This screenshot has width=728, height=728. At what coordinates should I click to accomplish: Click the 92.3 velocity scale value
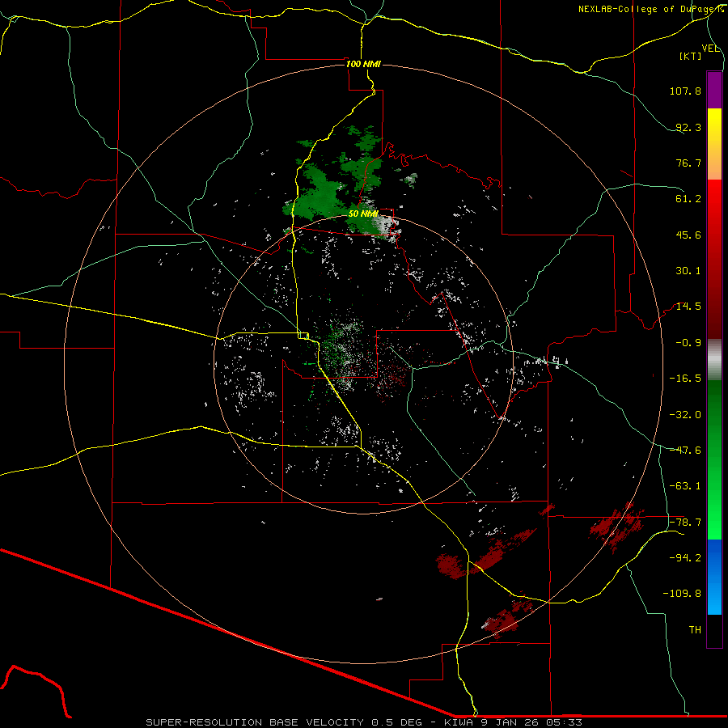688,127
